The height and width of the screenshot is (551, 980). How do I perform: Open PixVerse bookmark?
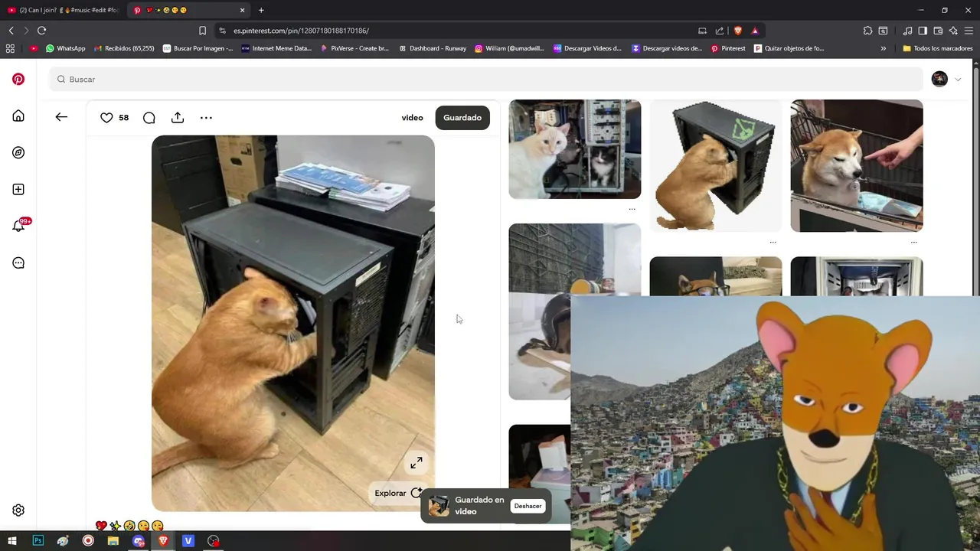point(354,48)
